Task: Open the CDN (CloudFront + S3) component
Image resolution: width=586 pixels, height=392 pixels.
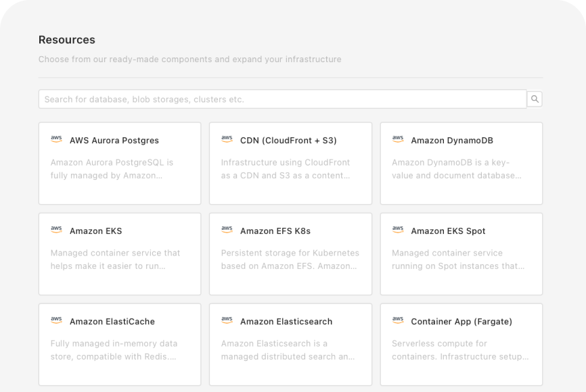Action: click(x=290, y=163)
